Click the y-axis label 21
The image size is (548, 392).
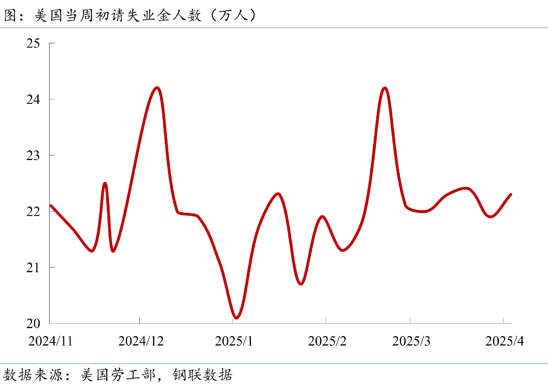(x=33, y=268)
